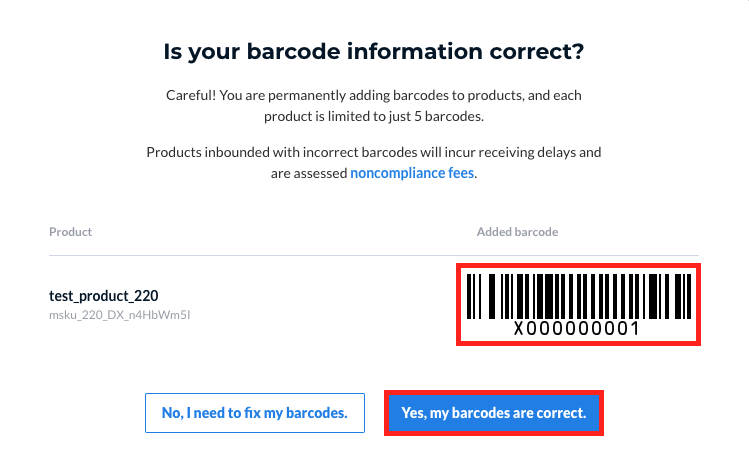Click the word 'barcode' in the heading
This screenshot has width=749, height=471.
click(x=293, y=51)
